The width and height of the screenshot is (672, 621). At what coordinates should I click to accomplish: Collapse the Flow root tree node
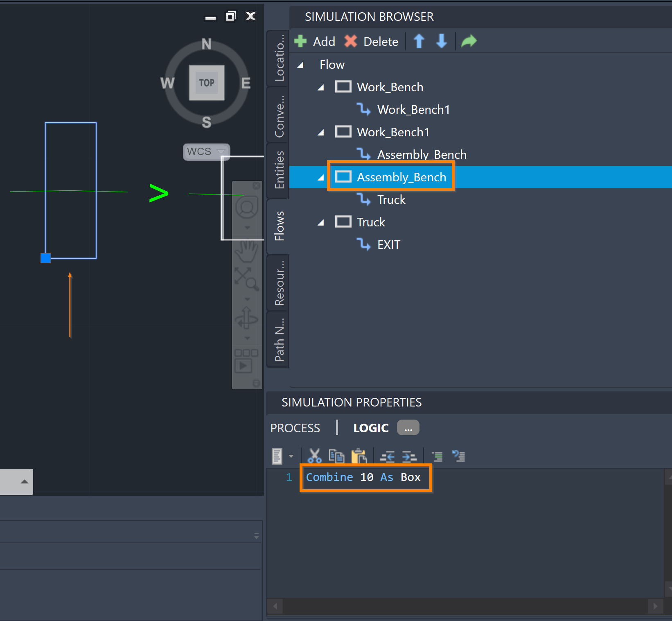(x=300, y=65)
